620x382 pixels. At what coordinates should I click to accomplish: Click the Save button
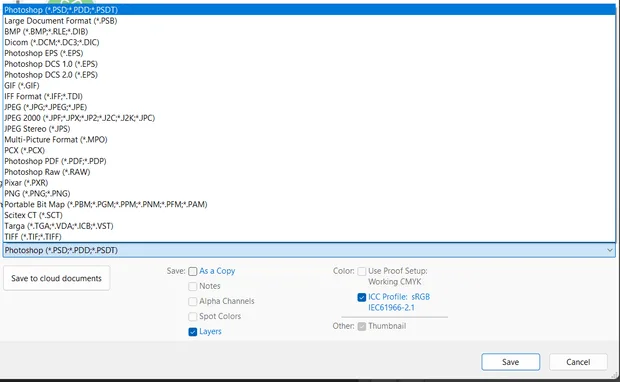tap(510, 362)
